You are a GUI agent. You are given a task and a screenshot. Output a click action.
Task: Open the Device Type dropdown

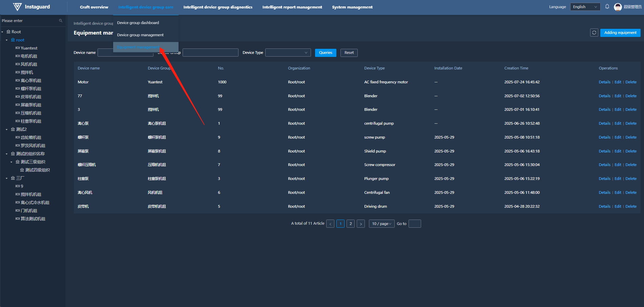pyautogui.click(x=288, y=53)
